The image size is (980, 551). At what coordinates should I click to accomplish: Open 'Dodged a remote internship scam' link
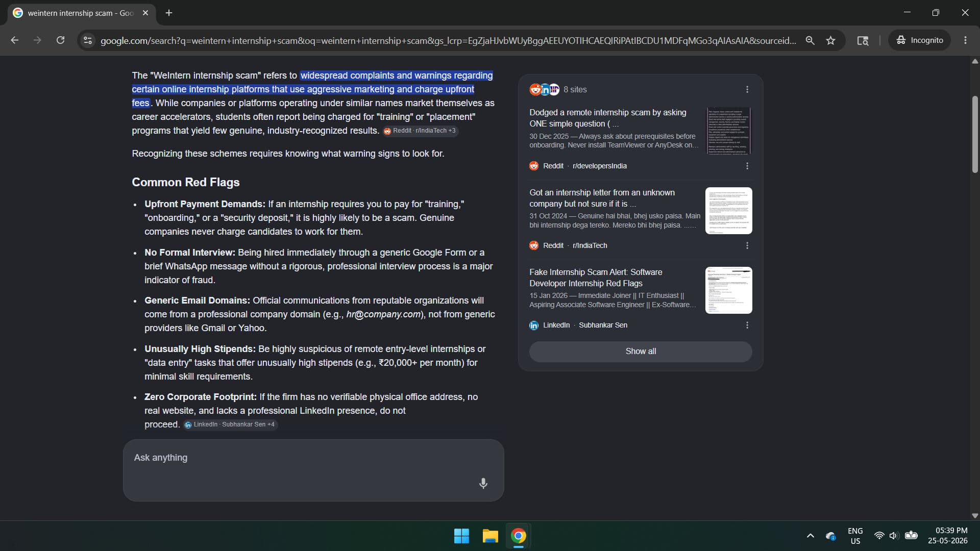pyautogui.click(x=608, y=118)
